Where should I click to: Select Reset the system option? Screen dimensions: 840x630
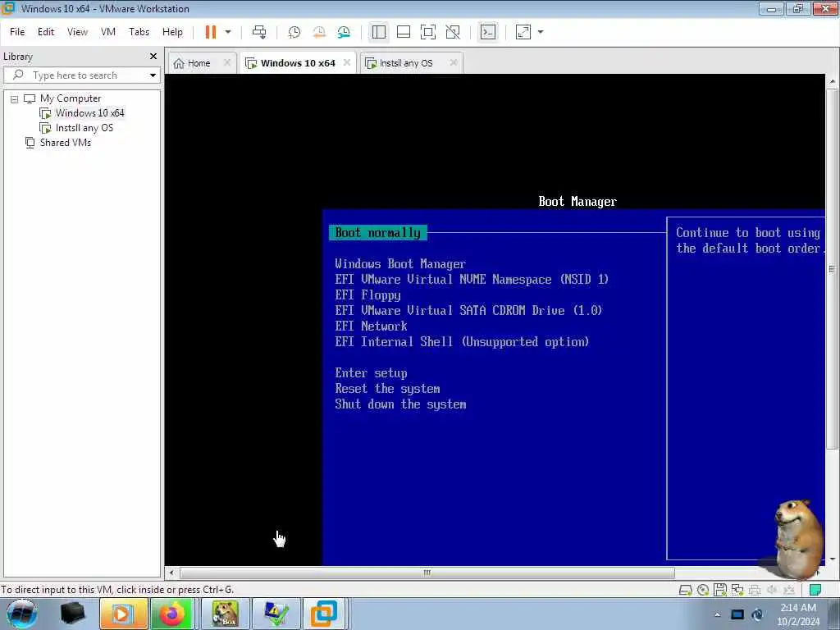[x=387, y=388]
